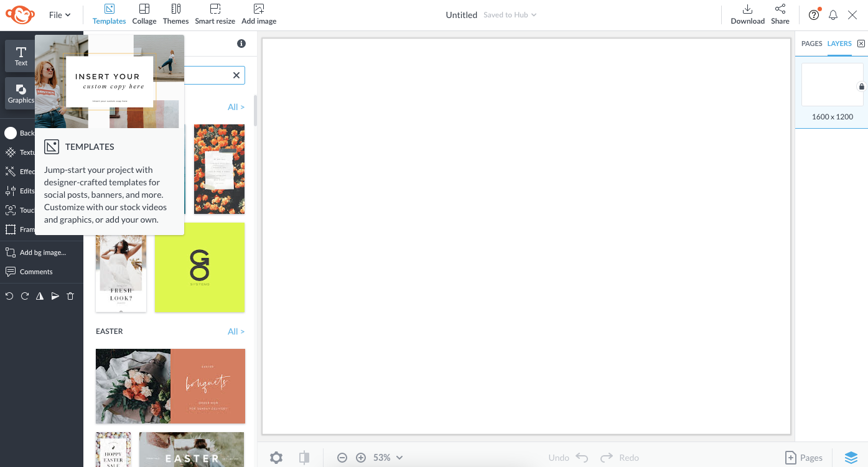
Task: Click the Untitled project name
Action: point(462,15)
